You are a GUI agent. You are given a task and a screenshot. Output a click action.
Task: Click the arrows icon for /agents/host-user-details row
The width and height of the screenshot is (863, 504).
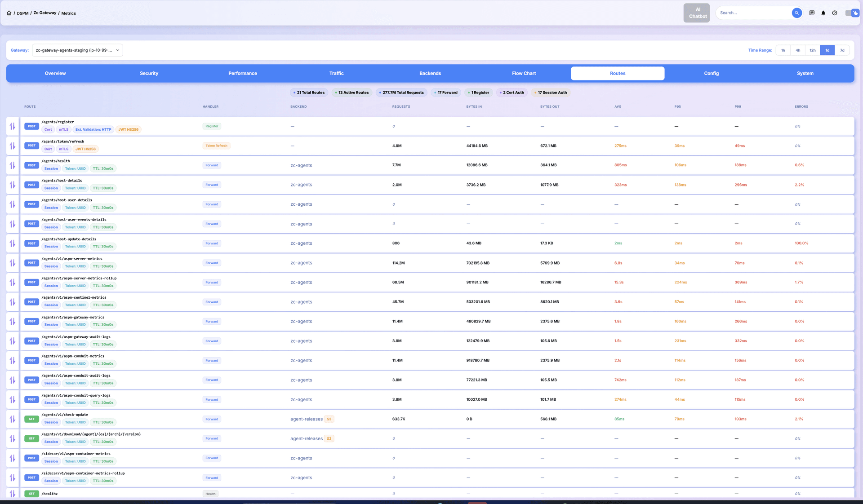(x=13, y=204)
